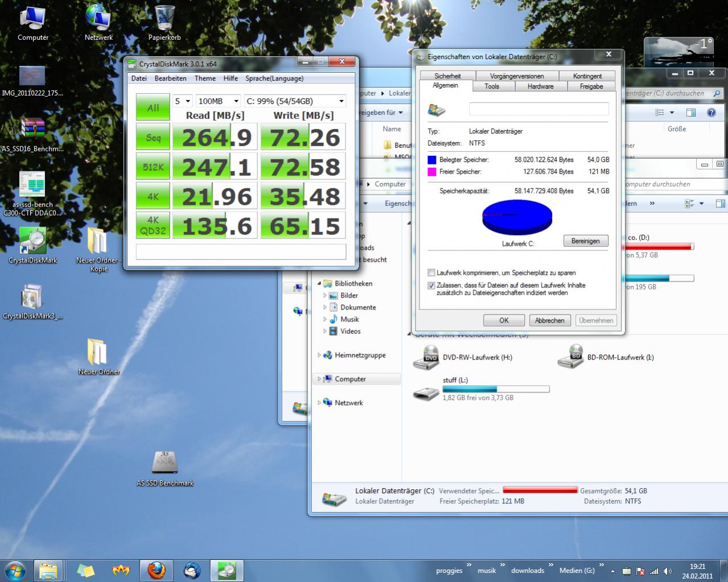This screenshot has width=728, height=582.
Task: Select the Neuer Ordner - Kopie folder
Action: click(x=98, y=249)
